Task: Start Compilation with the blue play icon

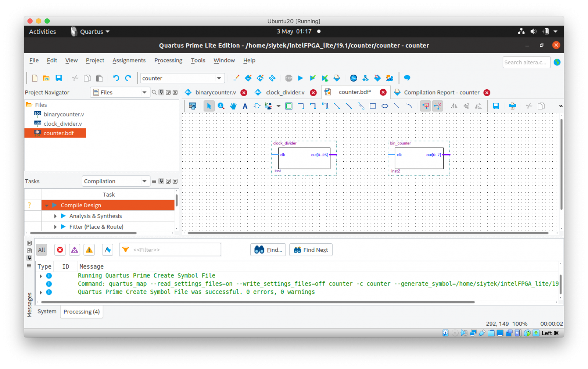Action: pyautogui.click(x=301, y=78)
